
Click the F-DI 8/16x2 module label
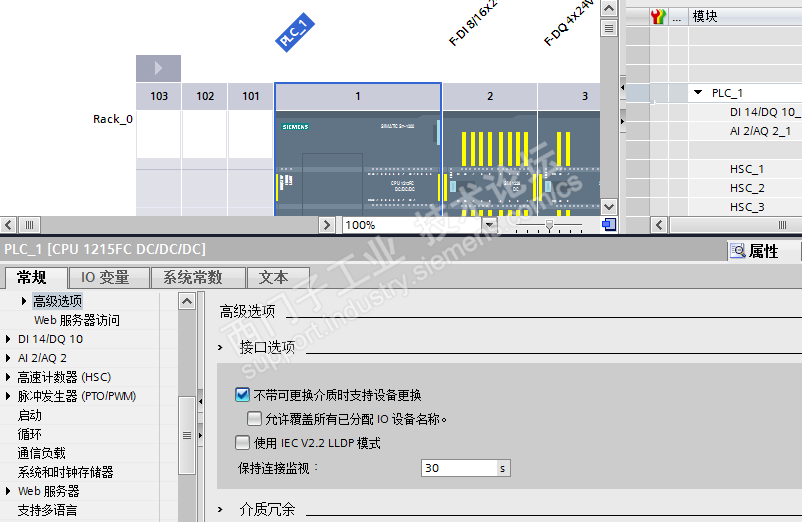coord(473,22)
